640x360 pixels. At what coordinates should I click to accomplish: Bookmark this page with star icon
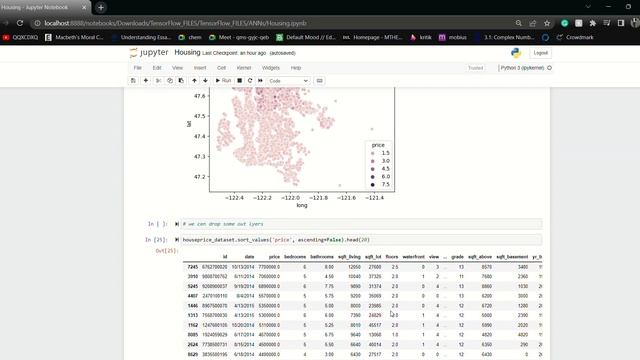pyautogui.click(x=547, y=23)
